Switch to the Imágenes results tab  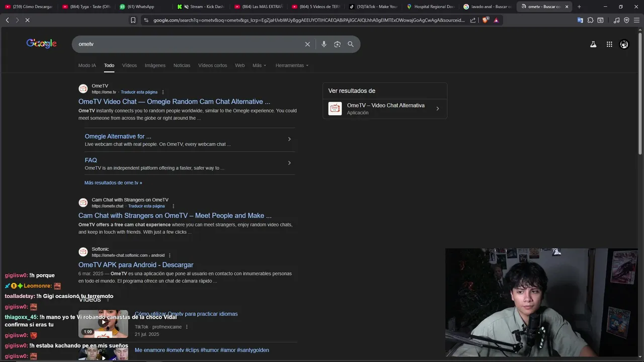click(155, 65)
